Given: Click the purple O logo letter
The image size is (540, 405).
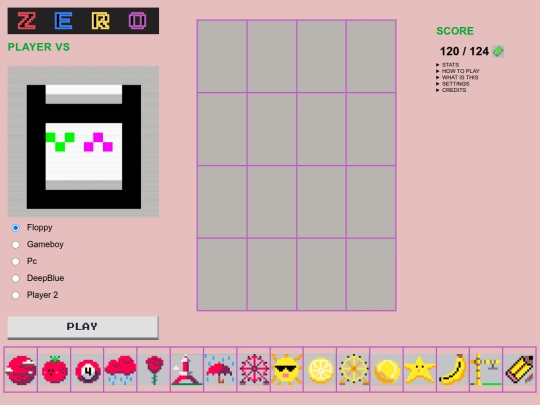Looking at the screenshot, I should 137,21.
